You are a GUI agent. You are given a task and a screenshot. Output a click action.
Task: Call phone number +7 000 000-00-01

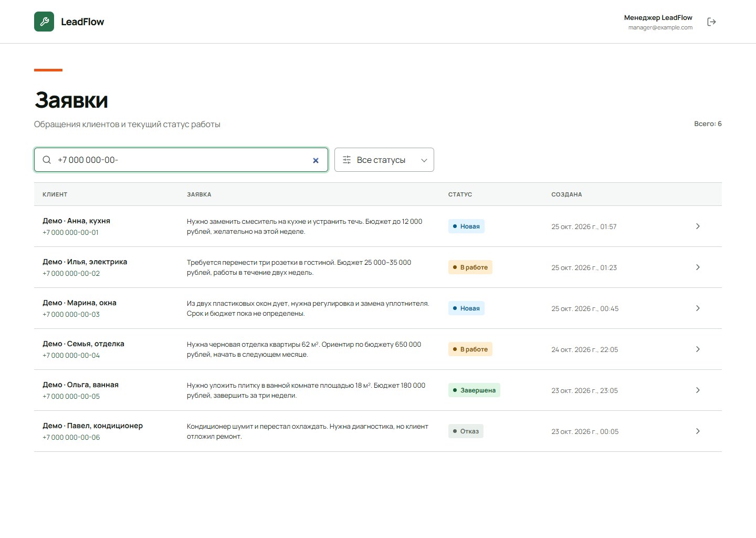click(x=70, y=232)
